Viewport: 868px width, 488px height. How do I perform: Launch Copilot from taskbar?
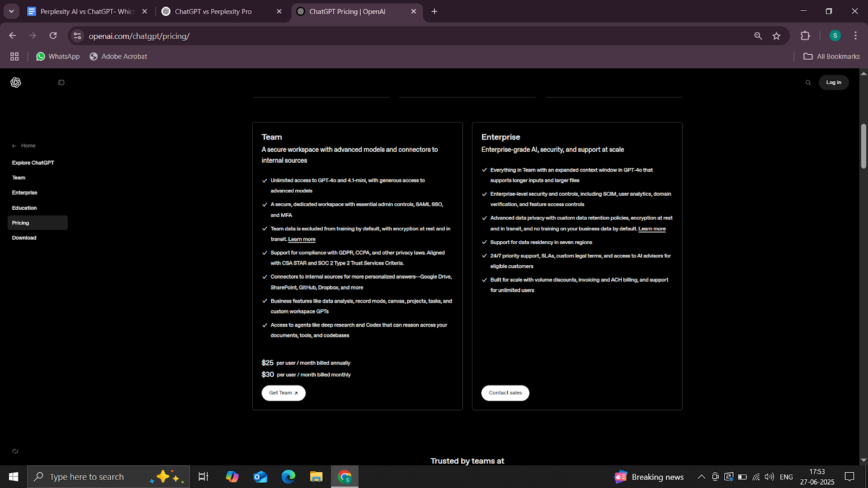pos(232,477)
